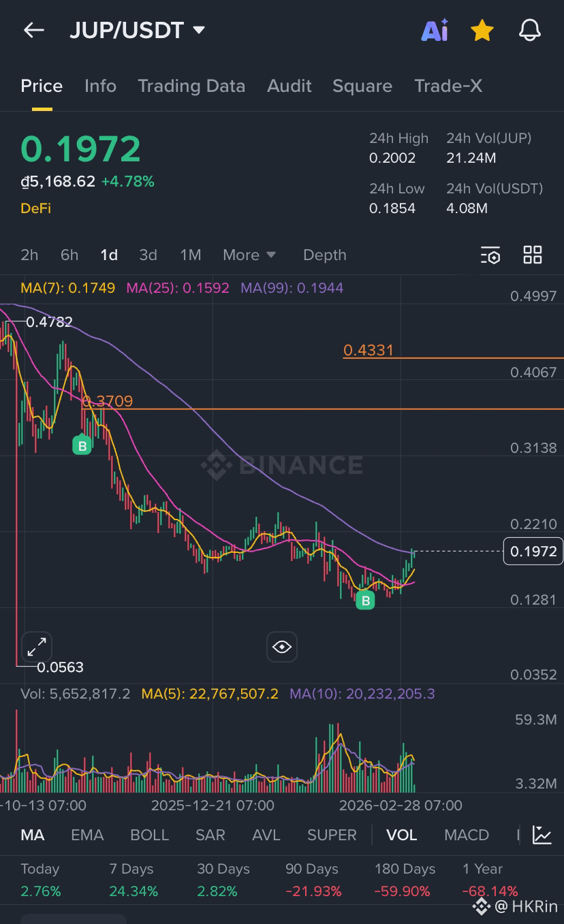This screenshot has height=924, width=564.
Task: Toggle the BOLL indicator
Action: coord(149,835)
